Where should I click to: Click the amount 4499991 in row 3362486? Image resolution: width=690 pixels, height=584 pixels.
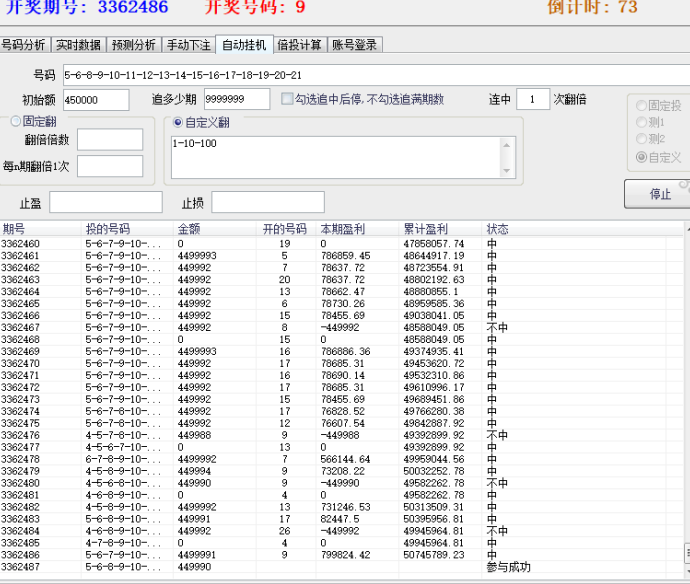coord(197,555)
